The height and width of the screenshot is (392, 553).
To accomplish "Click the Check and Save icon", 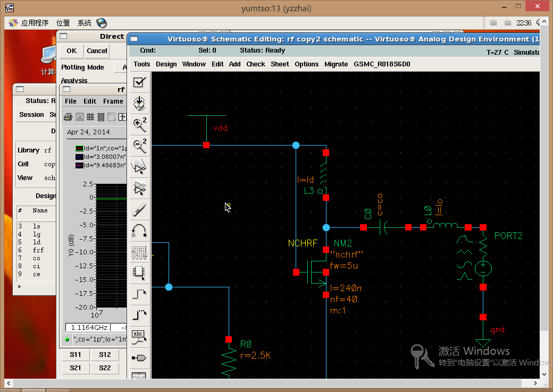I will [x=139, y=82].
